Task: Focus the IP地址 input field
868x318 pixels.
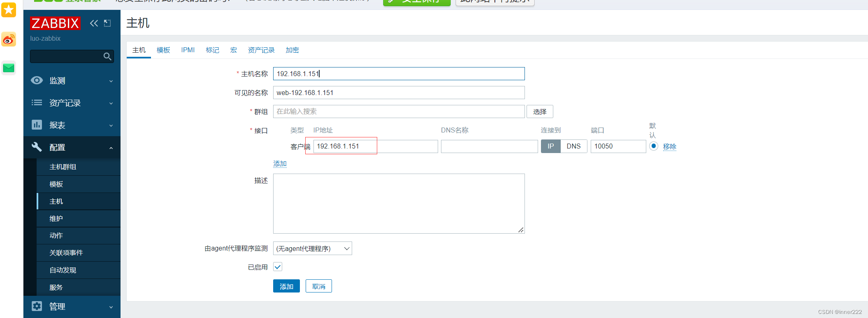Action: 376,146
